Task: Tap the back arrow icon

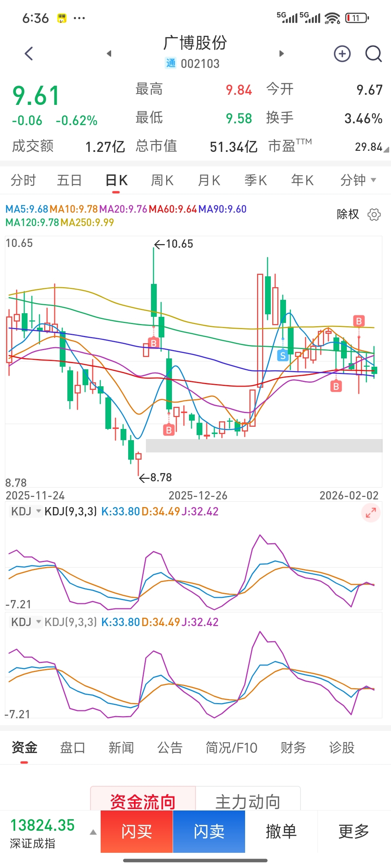Action: point(29,54)
